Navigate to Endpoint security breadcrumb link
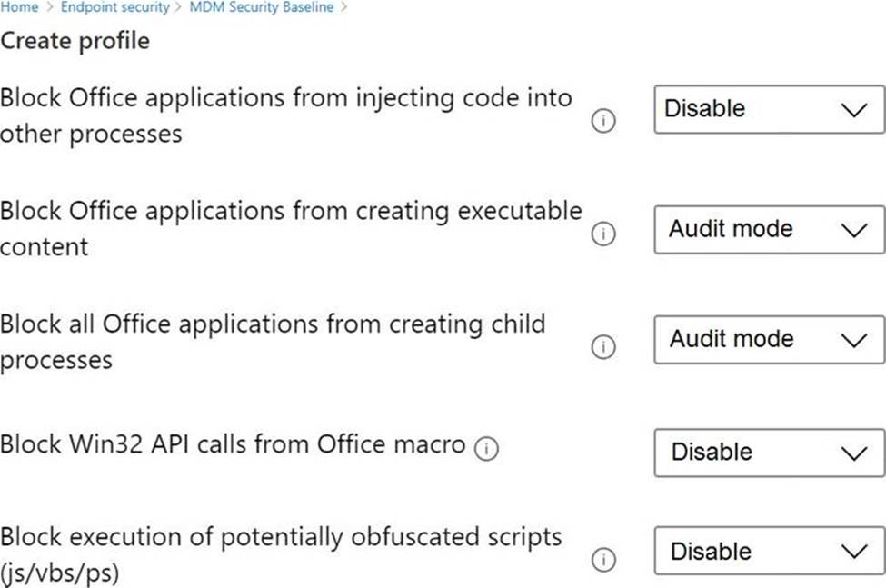Screen dimensions: 886x588 [114, 7]
